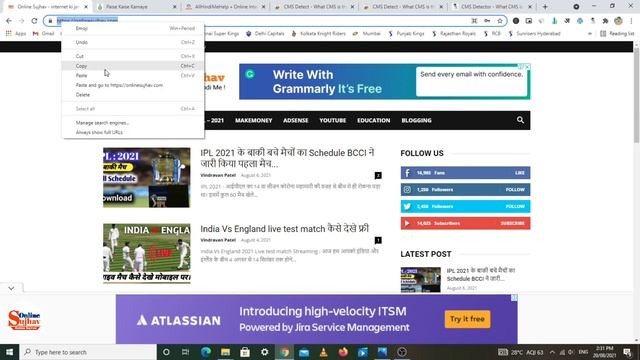Bookmark this page with the star icon
This screenshot has width=640, height=360.
tap(500, 20)
